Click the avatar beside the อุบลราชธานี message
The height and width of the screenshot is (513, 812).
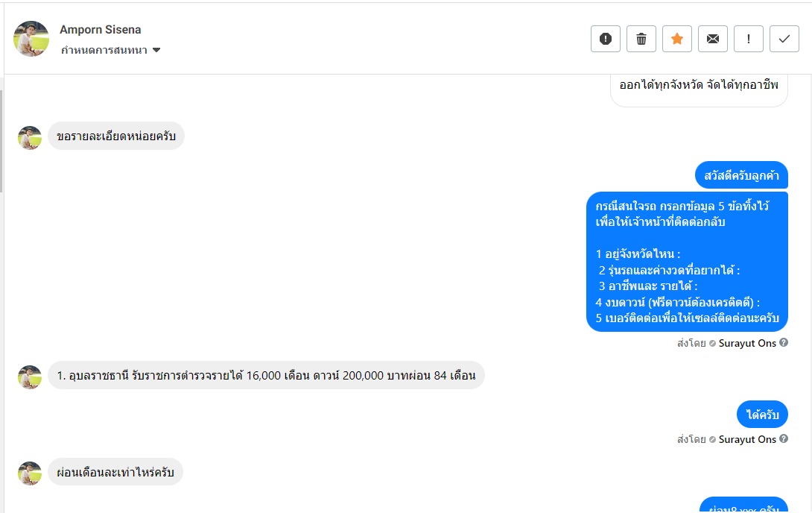coord(30,377)
